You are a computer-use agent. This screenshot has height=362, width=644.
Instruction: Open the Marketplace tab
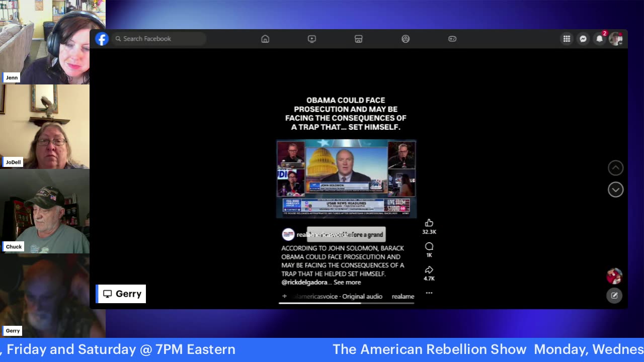point(359,39)
